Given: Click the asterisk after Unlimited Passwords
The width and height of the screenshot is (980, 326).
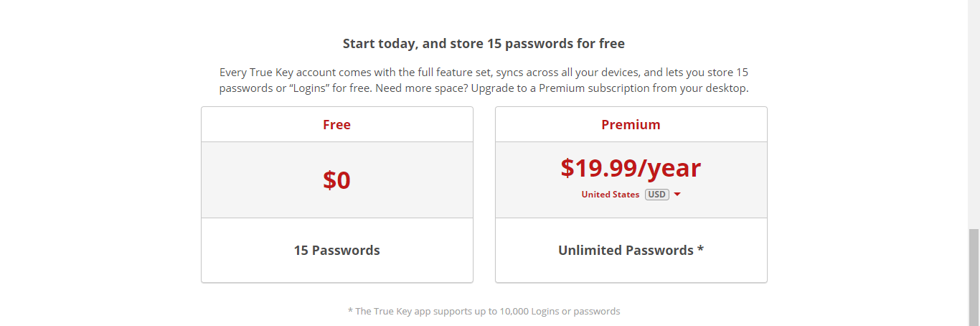Looking at the screenshot, I should point(700,249).
